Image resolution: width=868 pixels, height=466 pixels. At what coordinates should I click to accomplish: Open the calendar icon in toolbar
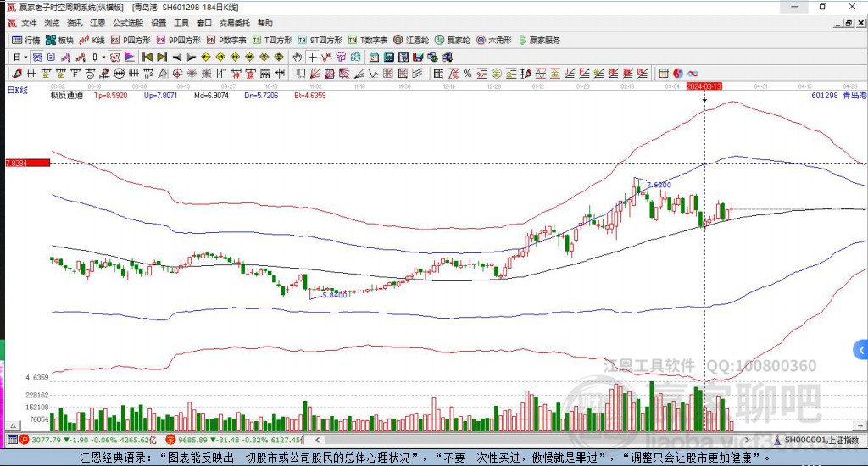pos(374,57)
